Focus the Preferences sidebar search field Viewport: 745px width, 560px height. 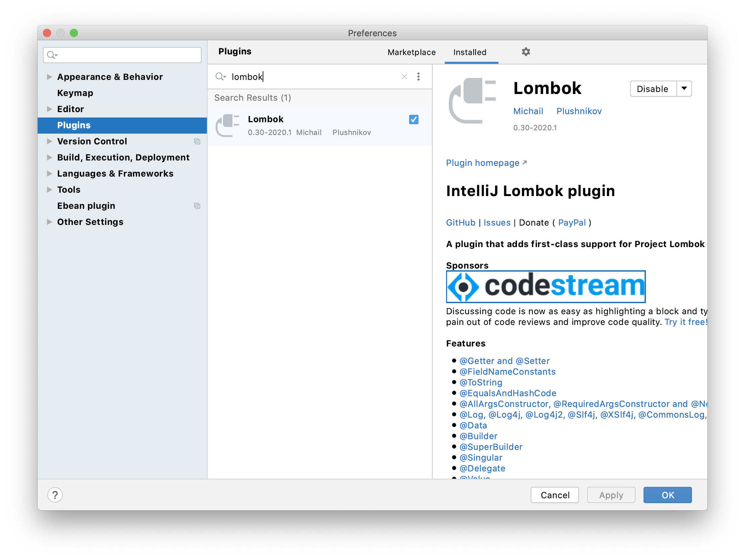tap(122, 55)
